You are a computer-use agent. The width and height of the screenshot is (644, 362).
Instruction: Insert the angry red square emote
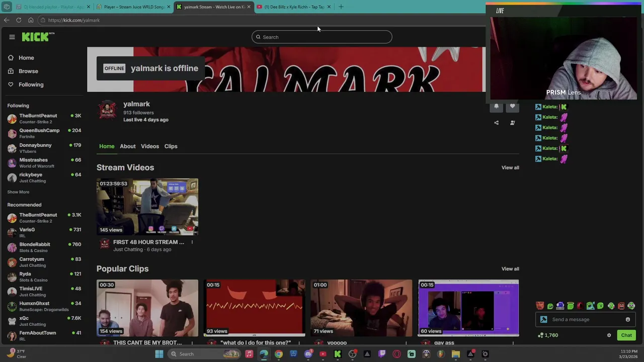621,306
